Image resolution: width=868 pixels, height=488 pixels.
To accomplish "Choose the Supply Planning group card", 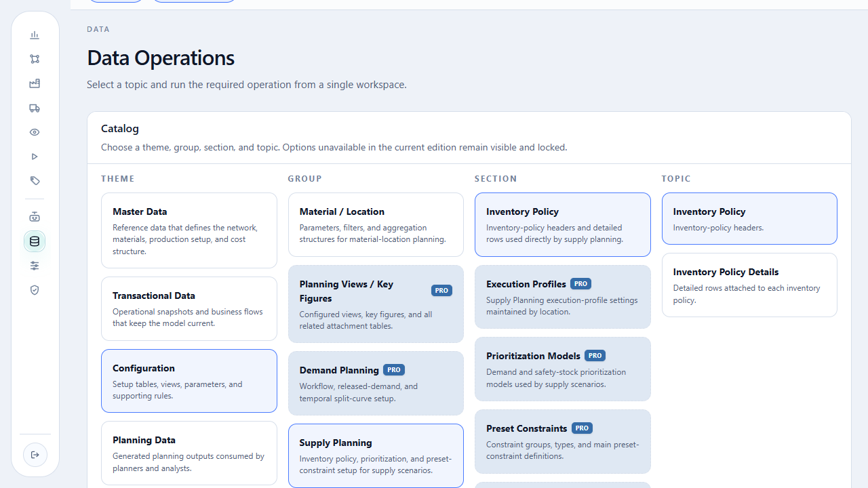I will click(x=376, y=455).
